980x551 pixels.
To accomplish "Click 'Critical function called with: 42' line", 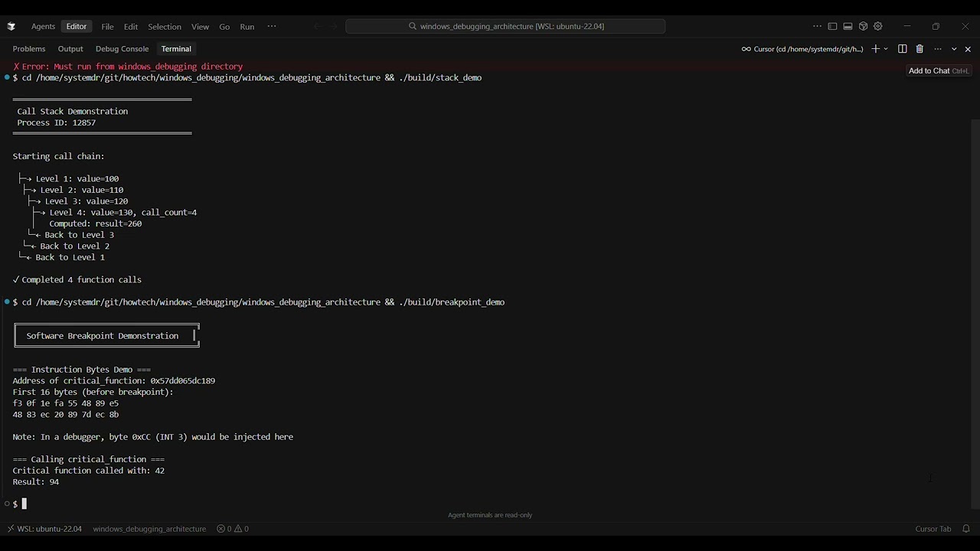I will (x=89, y=471).
